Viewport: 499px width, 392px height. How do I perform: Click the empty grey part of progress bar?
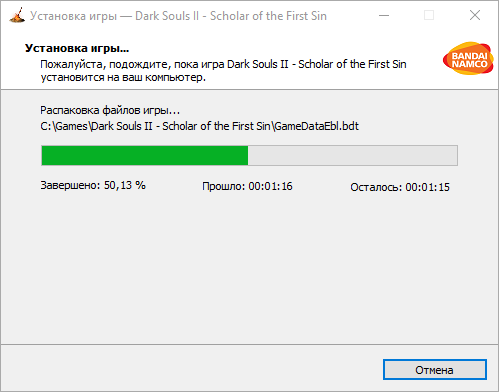coord(353,155)
